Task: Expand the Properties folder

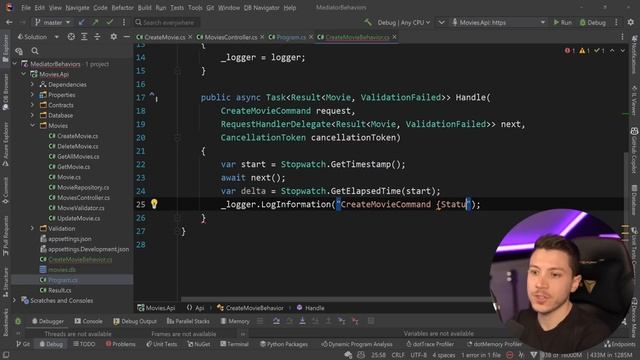Action: click(32, 95)
